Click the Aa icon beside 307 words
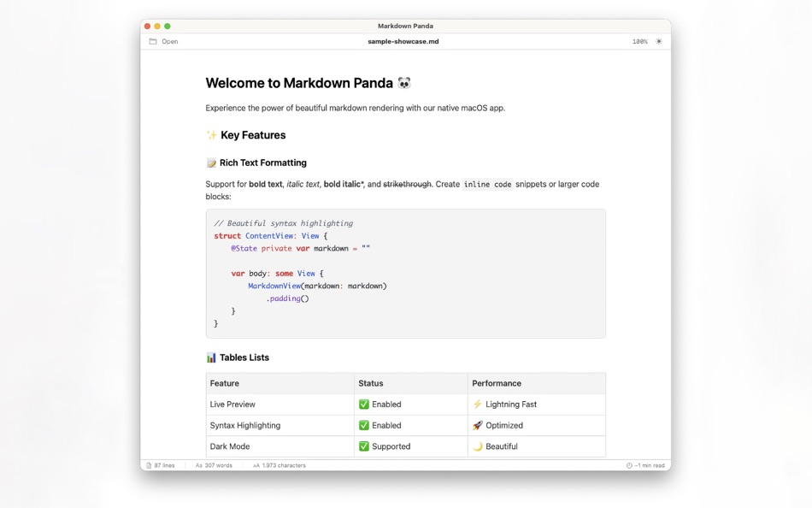 coord(198,465)
